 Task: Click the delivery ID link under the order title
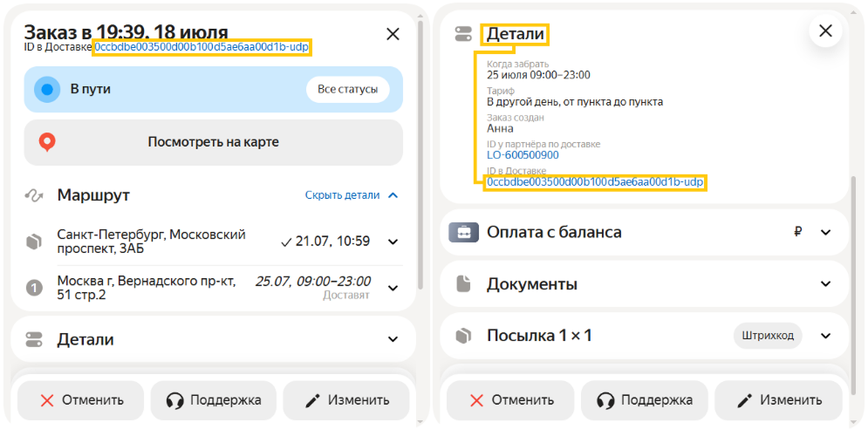pos(201,46)
